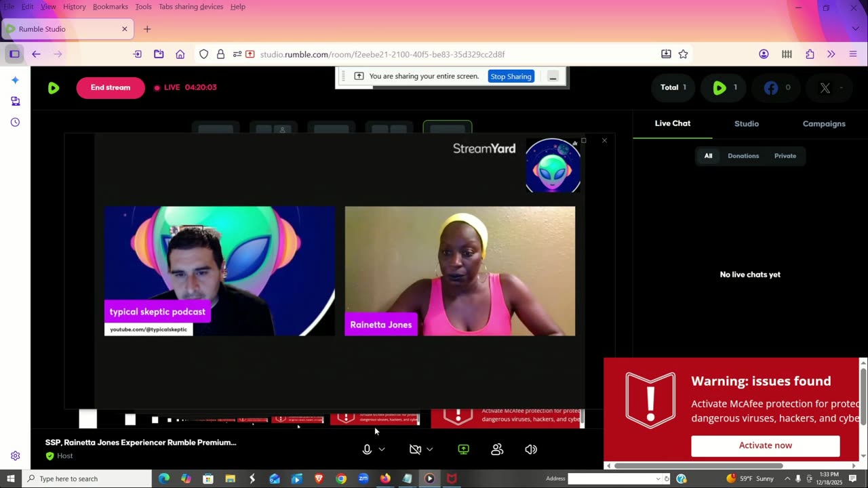Expand camera options dropdown arrow
Screen dimensions: 868x488
430,449
